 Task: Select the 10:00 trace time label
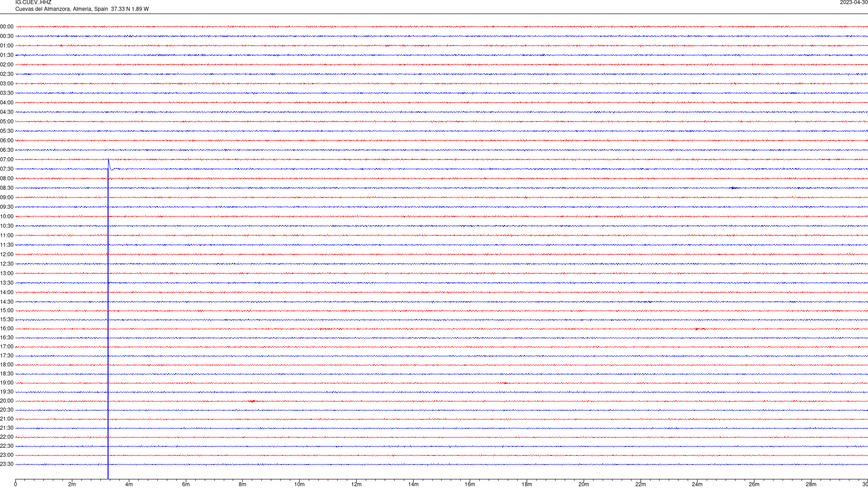point(7,216)
